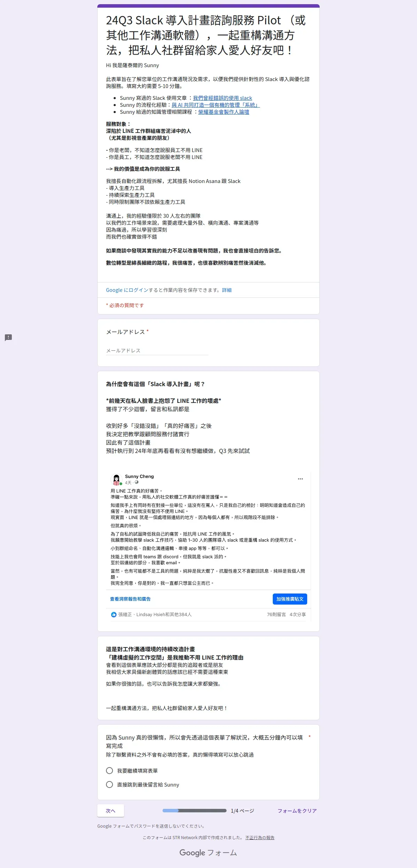The width and height of the screenshot is (417, 868).
Task: Click Sunny Cheng's profile avatar
Action: [x=116, y=479]
